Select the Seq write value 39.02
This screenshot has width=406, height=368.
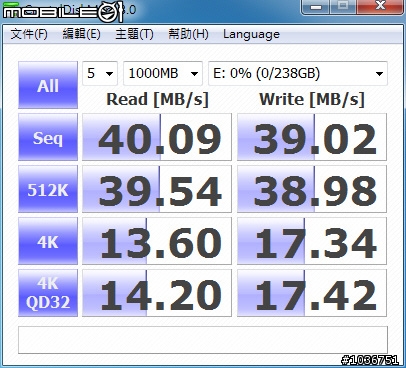(312, 137)
